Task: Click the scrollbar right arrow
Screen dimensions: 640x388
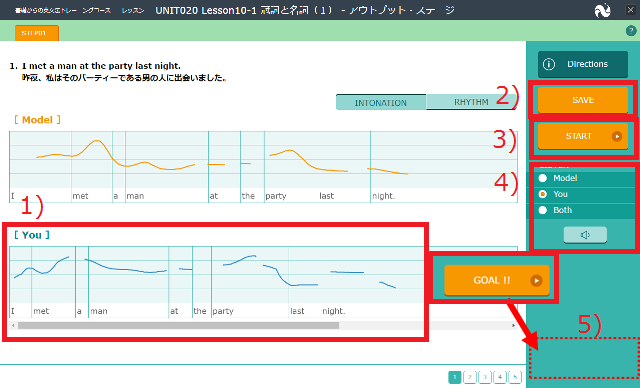Action: 513,326
